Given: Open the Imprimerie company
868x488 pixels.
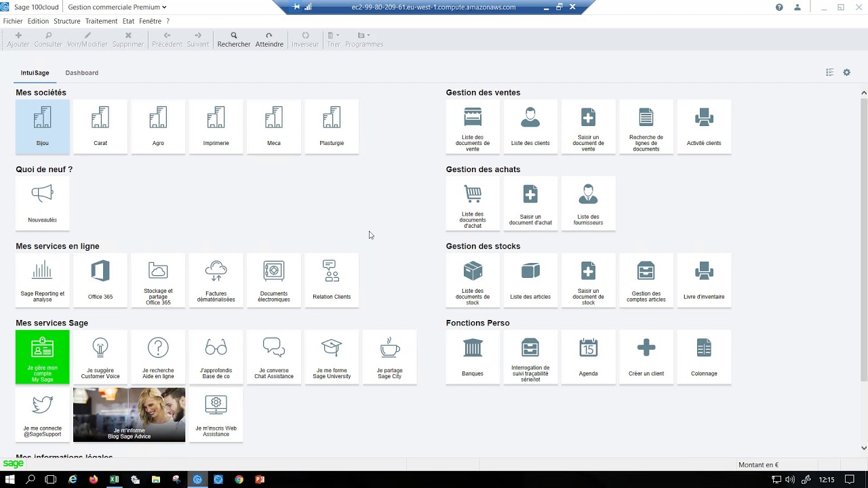Looking at the screenshot, I should [216, 127].
